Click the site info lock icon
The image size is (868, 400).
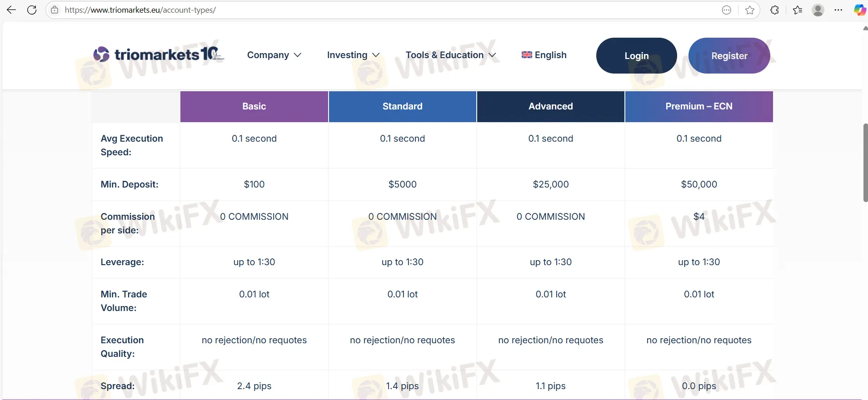[x=55, y=10]
